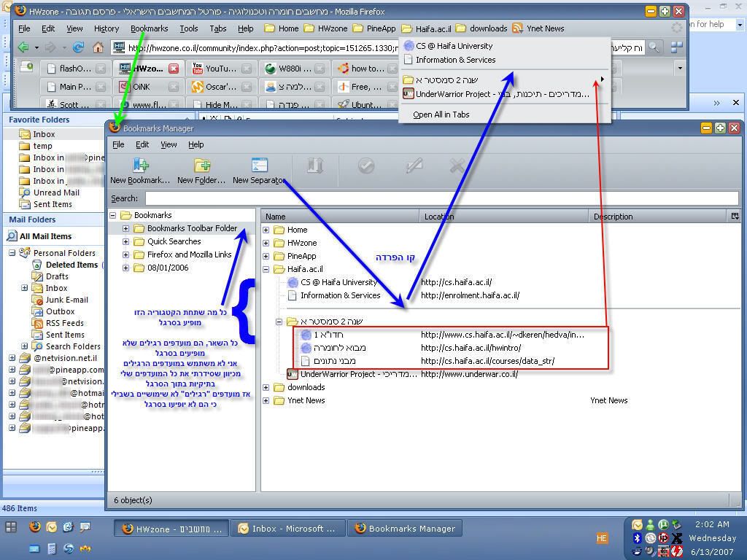Open the Ynet News feed bookmark in toolbar
747x560 pixels.
[538, 28]
